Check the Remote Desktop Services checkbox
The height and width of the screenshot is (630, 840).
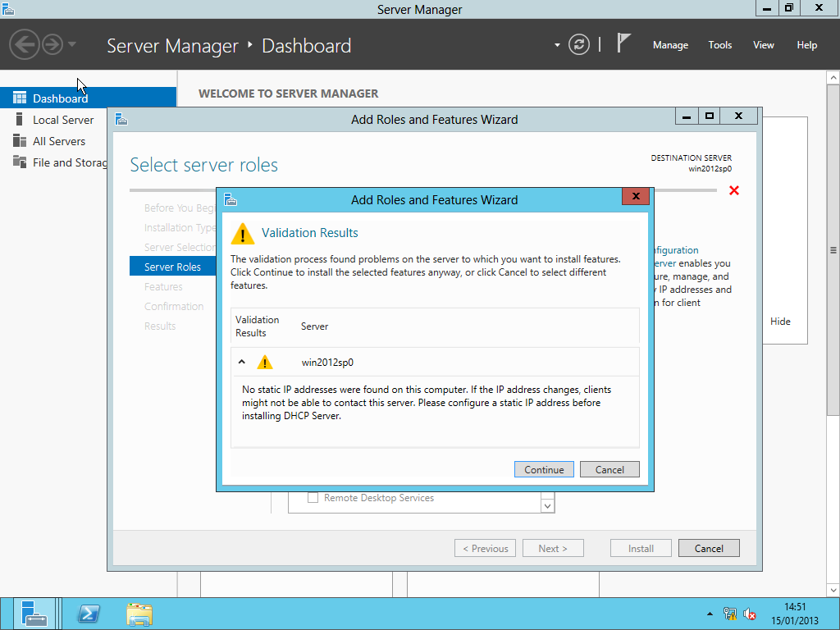pyautogui.click(x=313, y=498)
